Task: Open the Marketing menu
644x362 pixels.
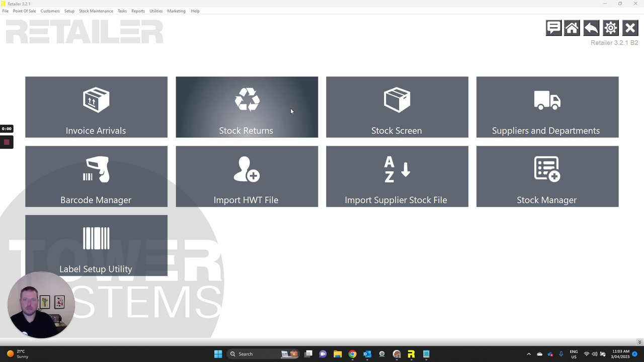Action: [176, 11]
